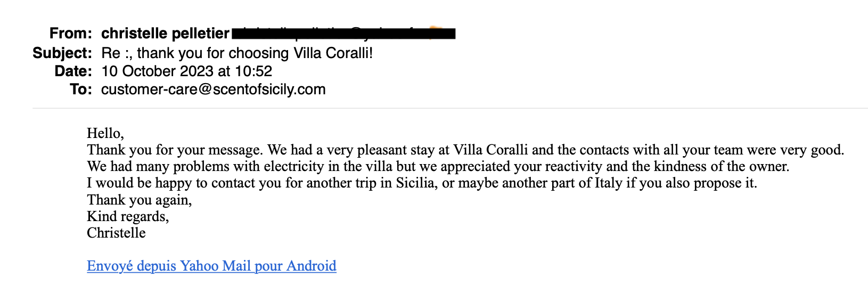Click sender name christelle pelletier
Screen dimensions: 868x293
165,34
